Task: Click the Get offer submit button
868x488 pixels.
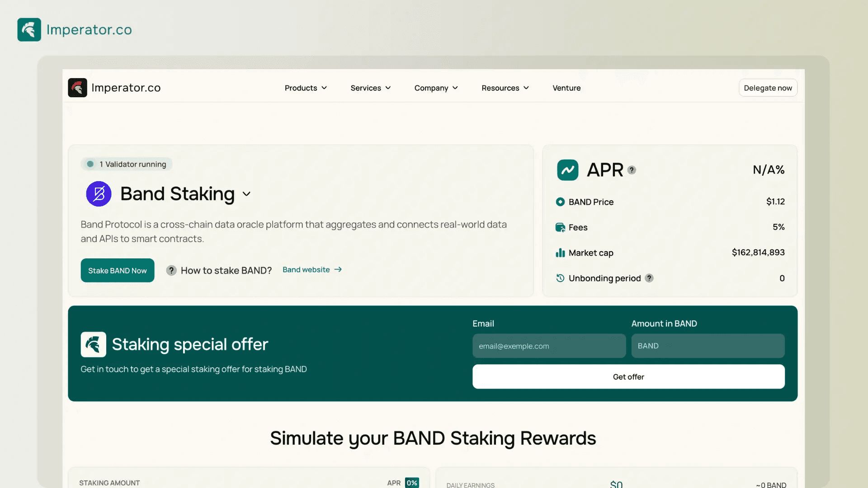Action: coord(628,376)
